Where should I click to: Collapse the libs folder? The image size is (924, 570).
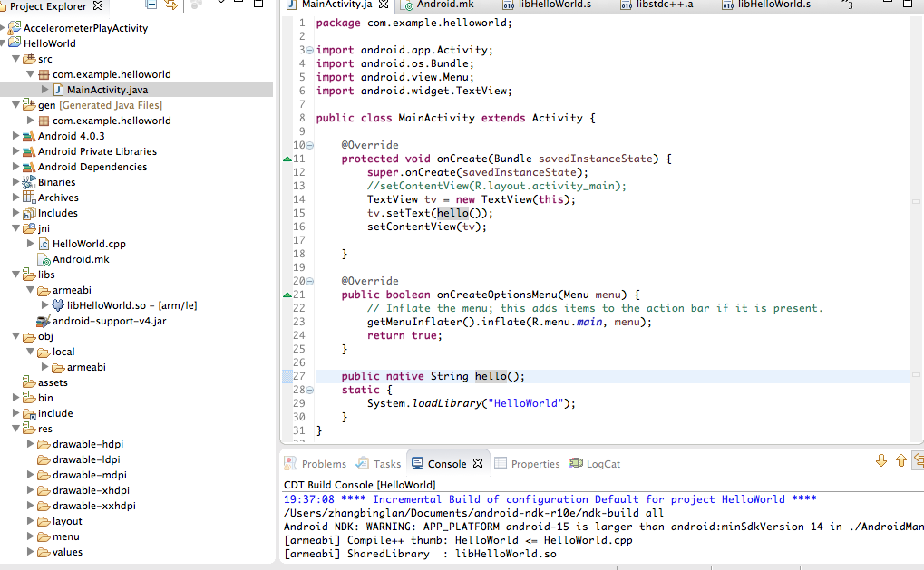(16, 275)
